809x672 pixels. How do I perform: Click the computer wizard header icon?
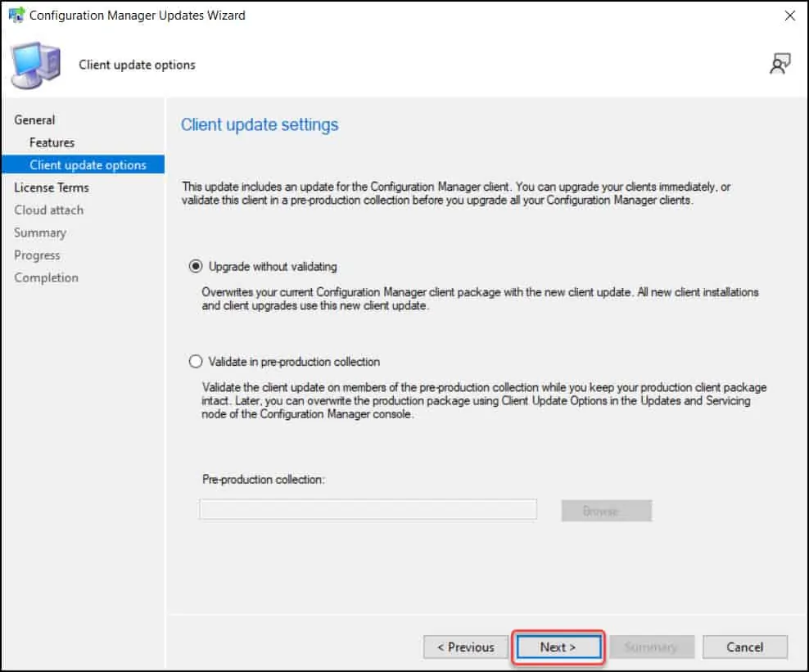(x=36, y=65)
